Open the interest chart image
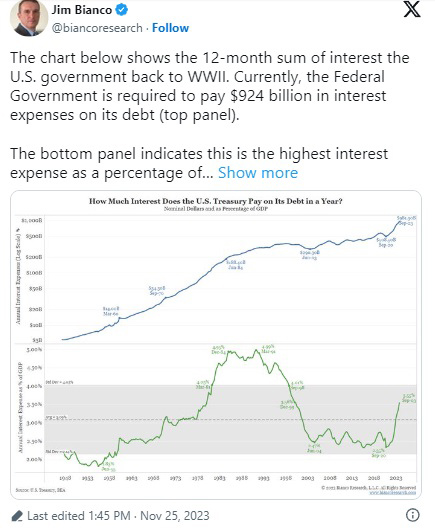435x528 pixels. point(216,345)
